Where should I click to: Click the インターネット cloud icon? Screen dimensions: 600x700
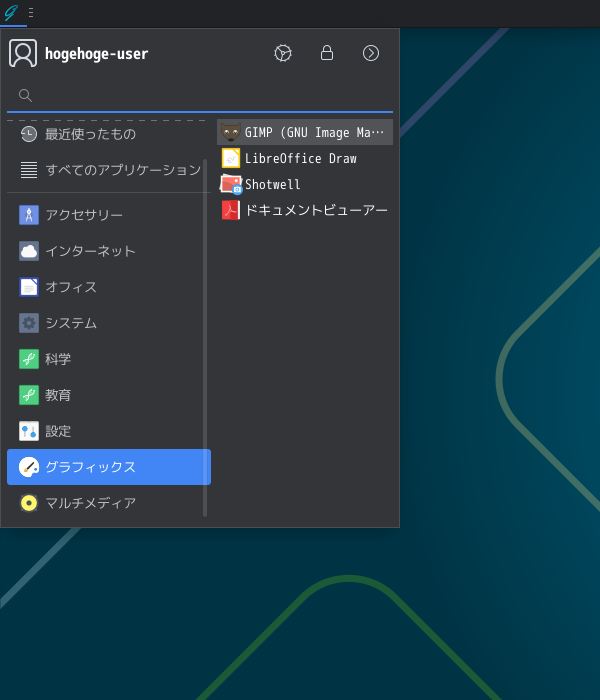(29, 251)
